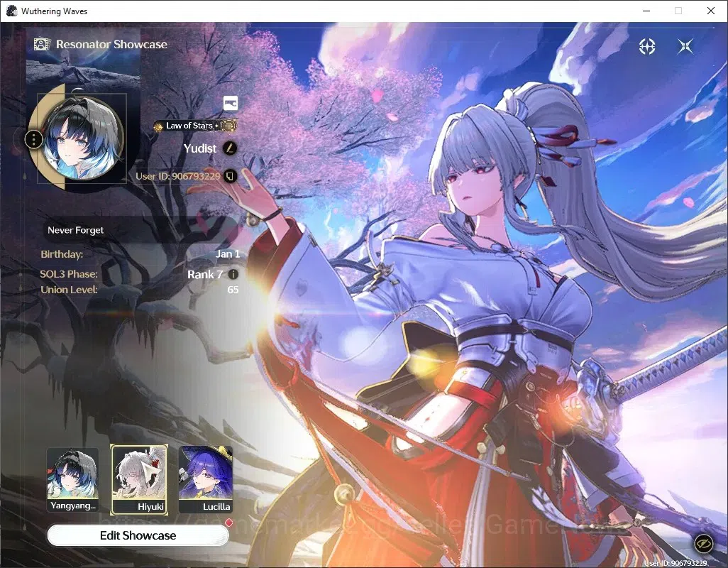This screenshot has width=728, height=568.
Task: Click the User ID 906793229 text
Action: [x=178, y=176]
